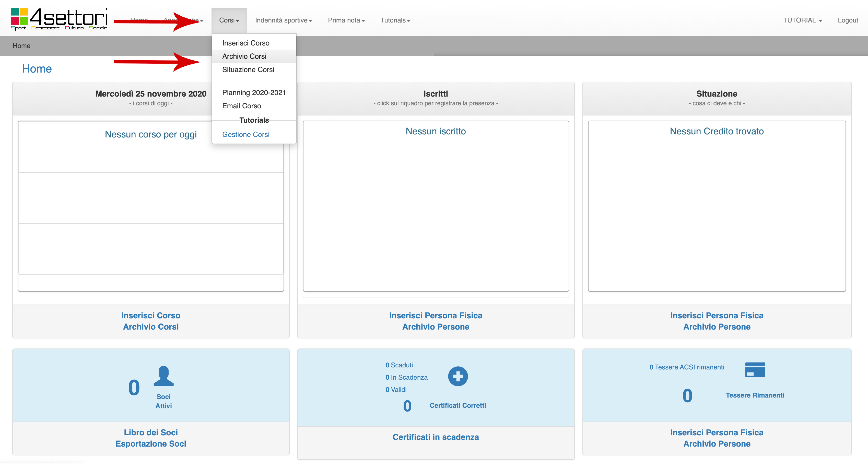The image size is (868, 466).
Task: Open the TUTORIAL user dropdown
Action: [802, 20]
